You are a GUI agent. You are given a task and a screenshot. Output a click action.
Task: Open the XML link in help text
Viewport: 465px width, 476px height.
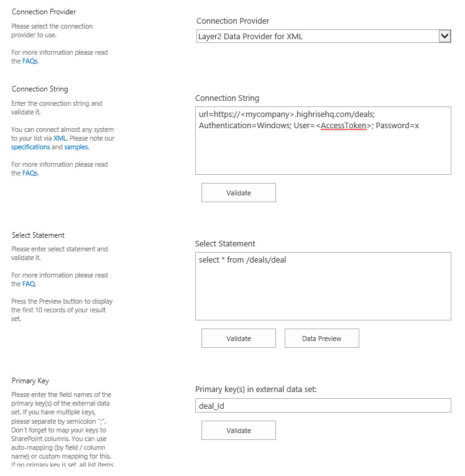point(60,138)
